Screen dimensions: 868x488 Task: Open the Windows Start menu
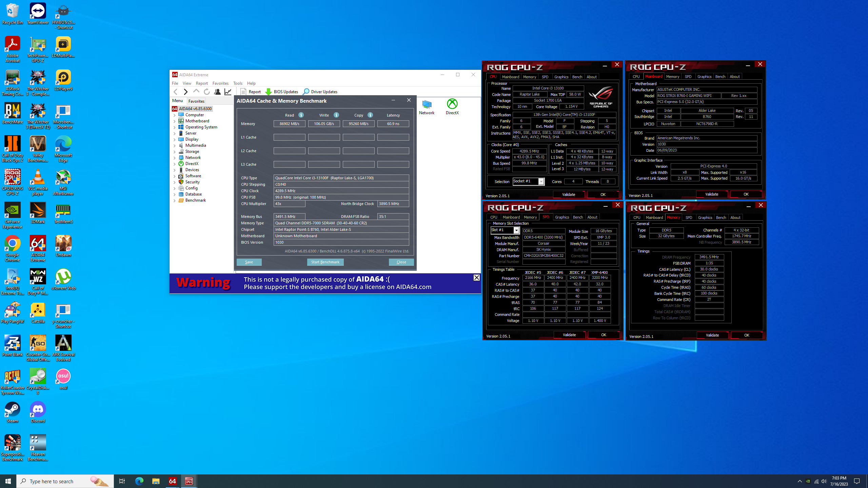point(8,481)
